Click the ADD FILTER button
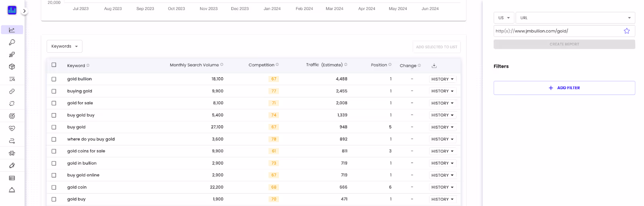 pos(564,88)
